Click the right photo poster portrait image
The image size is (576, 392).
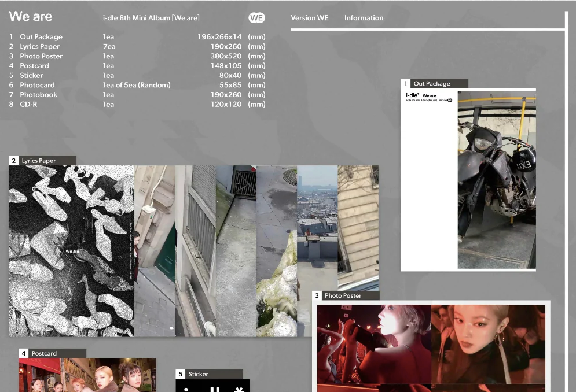[488, 343]
